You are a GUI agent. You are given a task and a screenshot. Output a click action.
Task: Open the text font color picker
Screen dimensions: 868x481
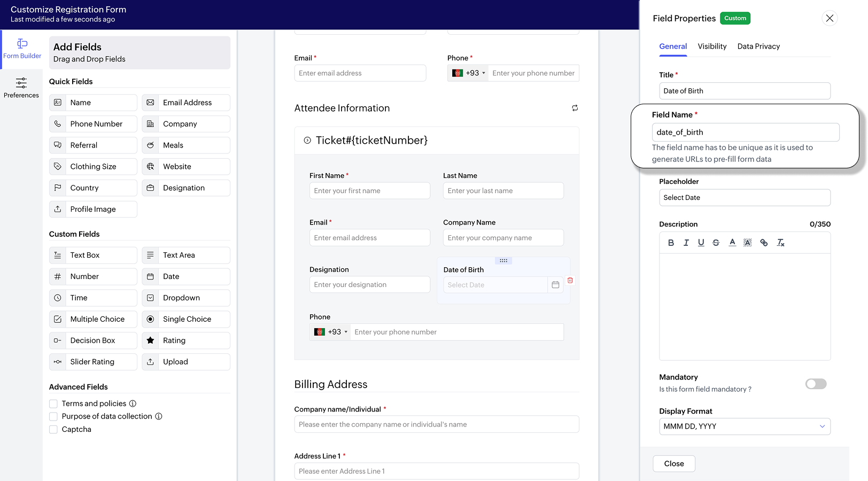[732, 243]
